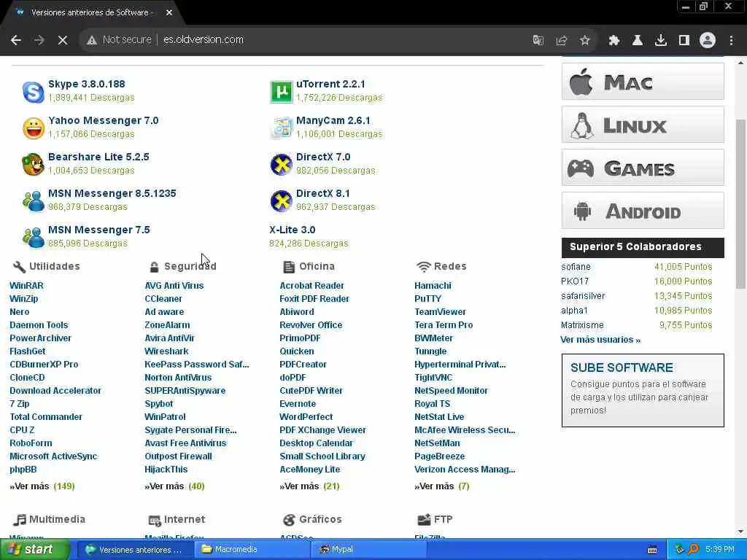Switch to Macromedia taskbar window

pos(250,550)
